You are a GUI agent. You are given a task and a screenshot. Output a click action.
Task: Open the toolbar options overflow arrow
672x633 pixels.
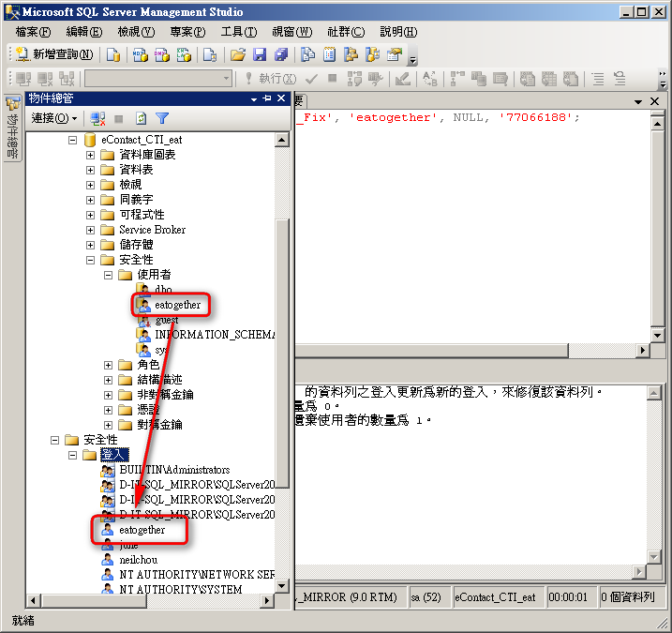[x=412, y=60]
